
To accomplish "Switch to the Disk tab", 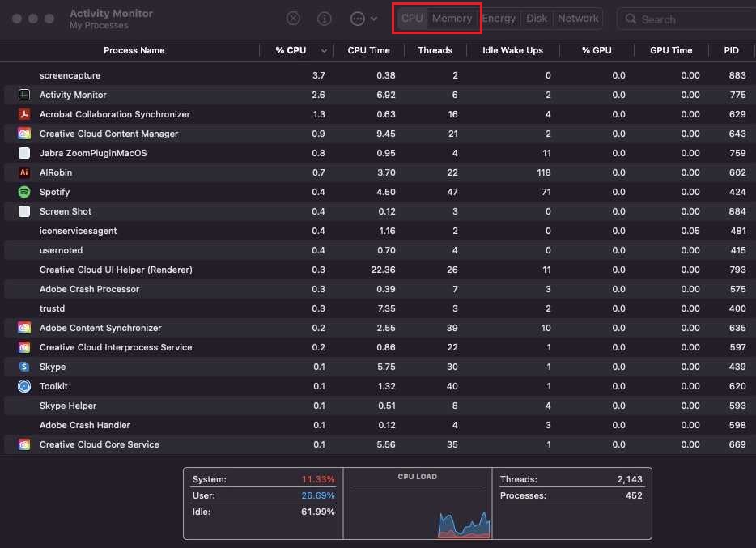I will pyautogui.click(x=537, y=19).
